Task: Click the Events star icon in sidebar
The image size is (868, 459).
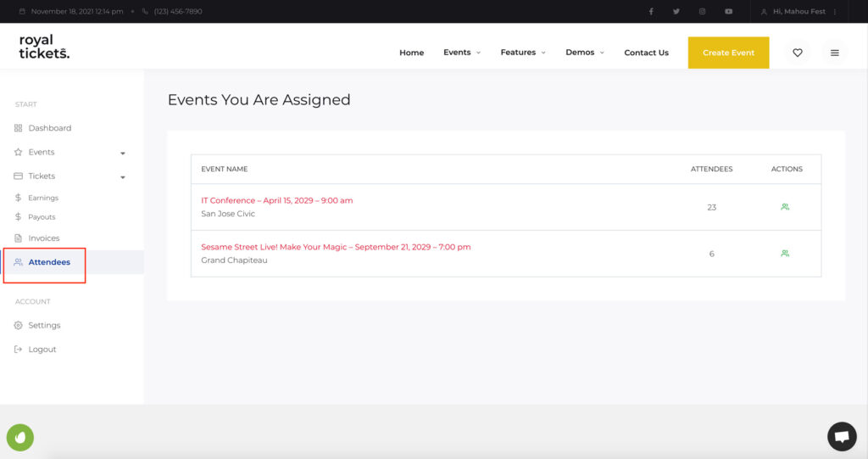Action: click(19, 152)
